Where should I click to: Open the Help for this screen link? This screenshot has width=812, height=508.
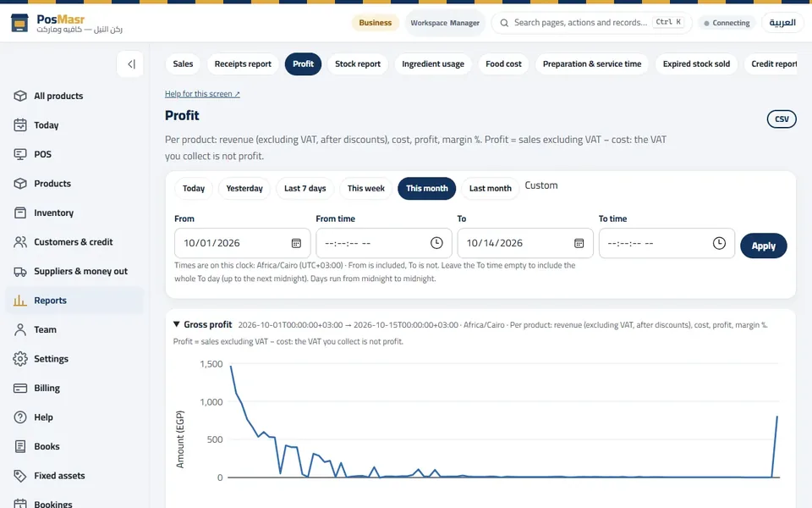click(x=202, y=94)
